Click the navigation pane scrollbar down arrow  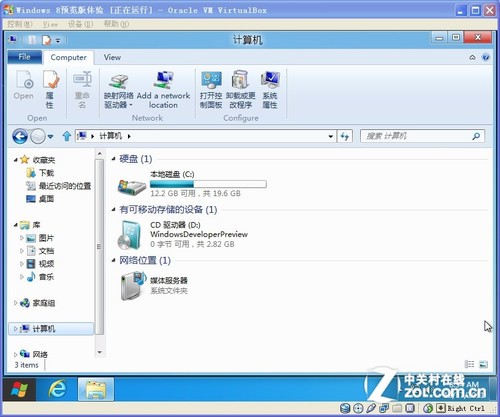99,352
